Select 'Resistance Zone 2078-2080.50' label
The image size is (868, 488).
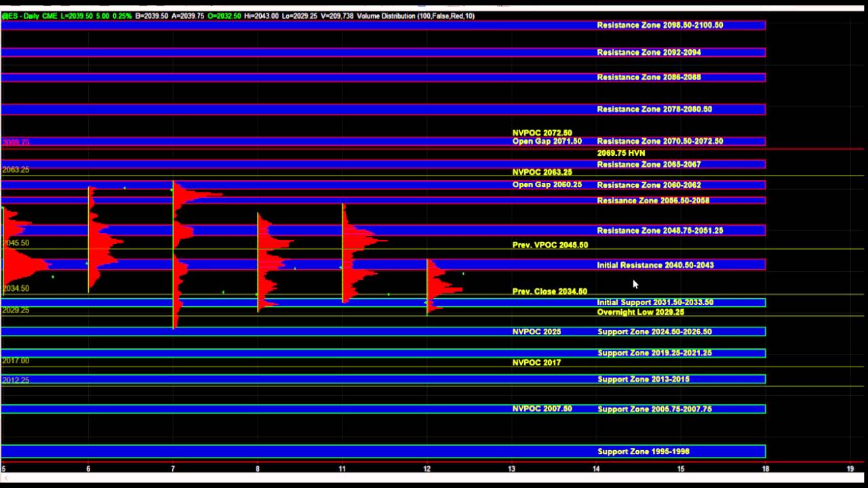[x=654, y=109]
